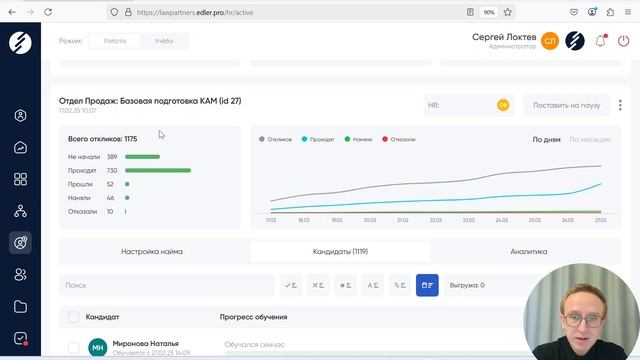Viewport: 640px width, 360px height.
Task: Tick checkbox for Миронова Наталья
Action: click(x=73, y=348)
